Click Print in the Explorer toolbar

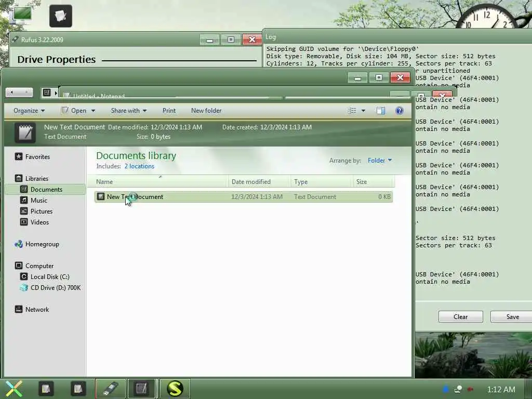[x=169, y=111]
